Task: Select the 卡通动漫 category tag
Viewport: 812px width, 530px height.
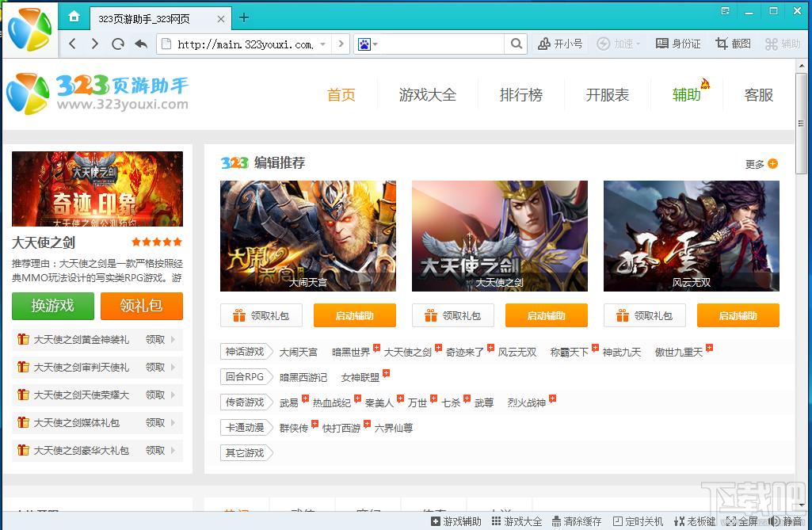Action: click(246, 428)
